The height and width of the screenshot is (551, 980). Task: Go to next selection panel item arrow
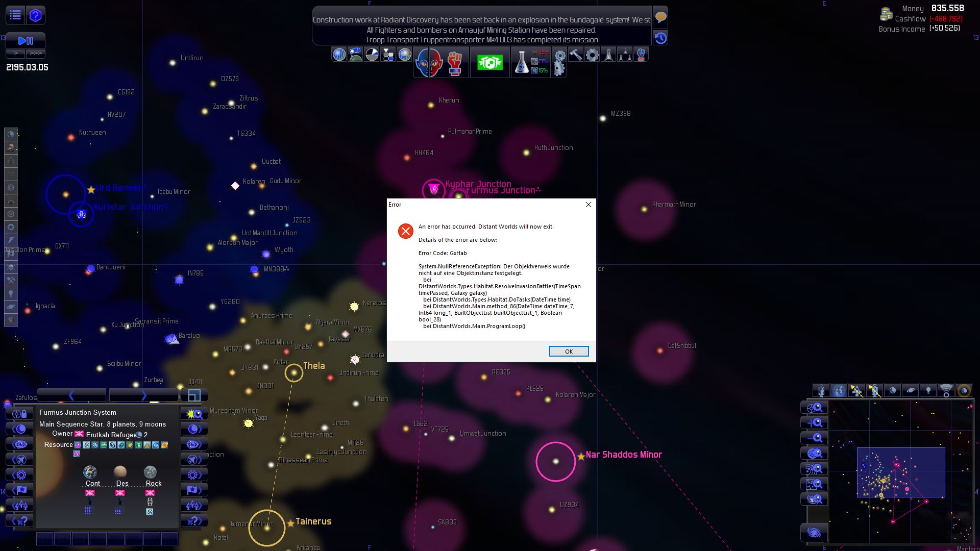pos(143,395)
